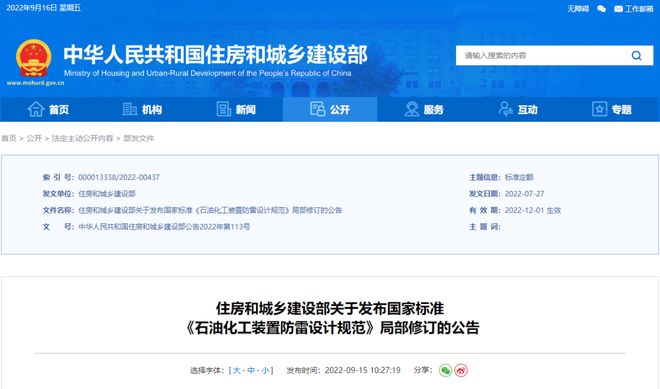The image size is (660, 389).
Task: Select large font size 大
Action: (237, 370)
